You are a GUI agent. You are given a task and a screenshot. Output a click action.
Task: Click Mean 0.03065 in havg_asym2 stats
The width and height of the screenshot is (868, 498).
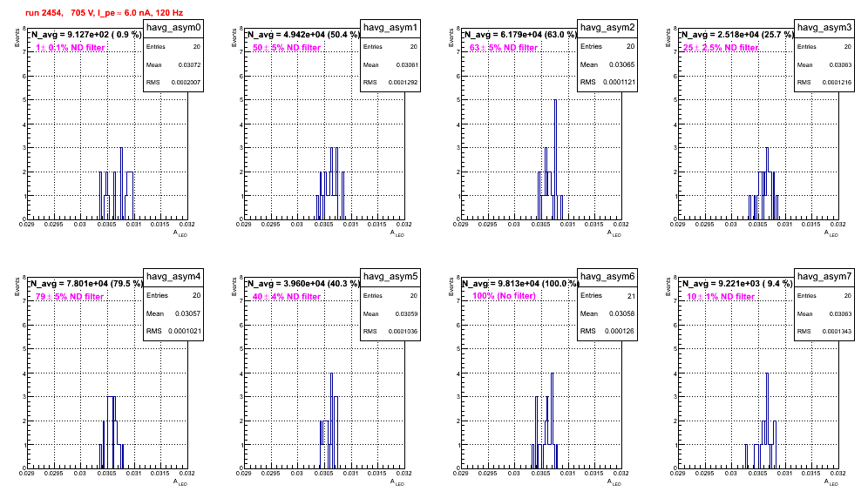607,64
